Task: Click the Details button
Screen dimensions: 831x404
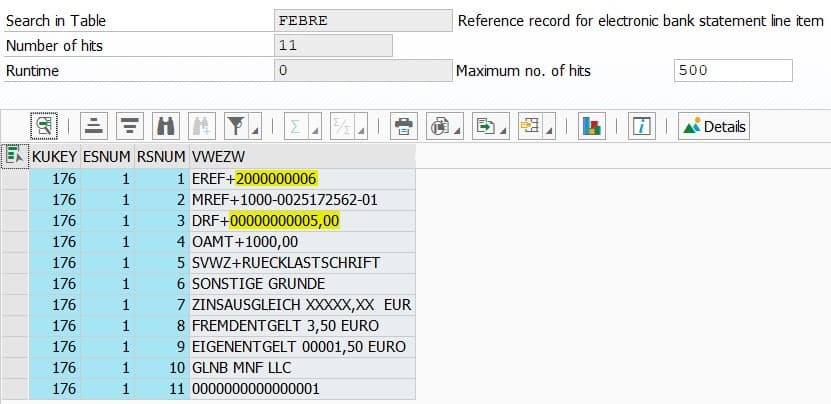Action: point(714,126)
